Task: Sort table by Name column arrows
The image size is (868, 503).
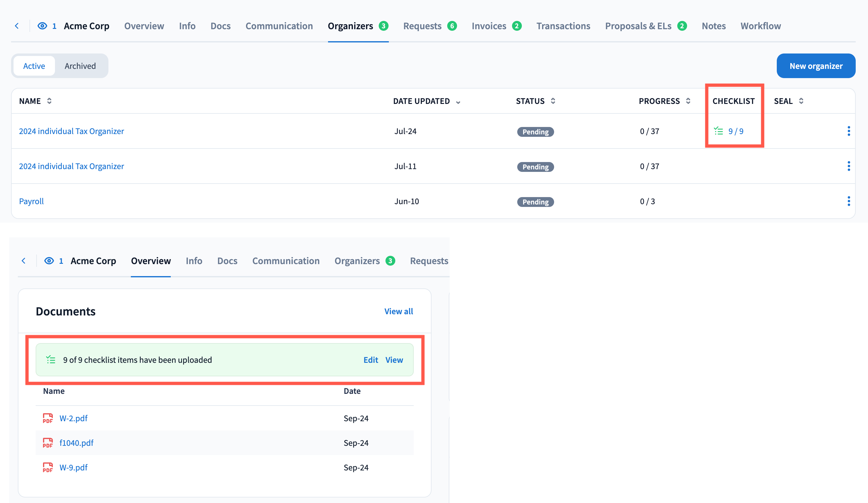Action: coord(49,101)
